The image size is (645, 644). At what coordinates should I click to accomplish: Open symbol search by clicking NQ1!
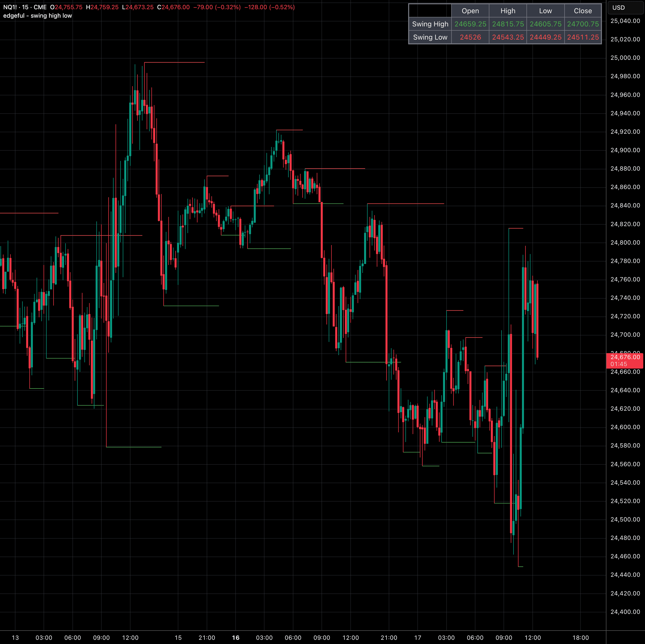click(10, 7)
